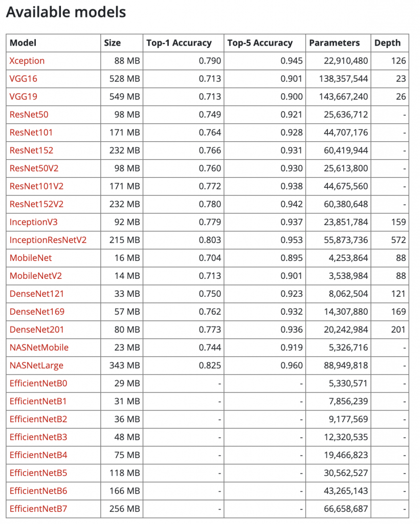Viewport: 420px width, 524px height.
Task: Click the ResNet50V2 link
Action: click(34, 168)
